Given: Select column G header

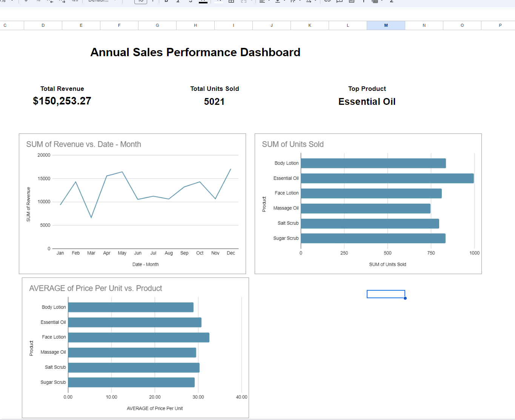Looking at the screenshot, I should point(157,25).
